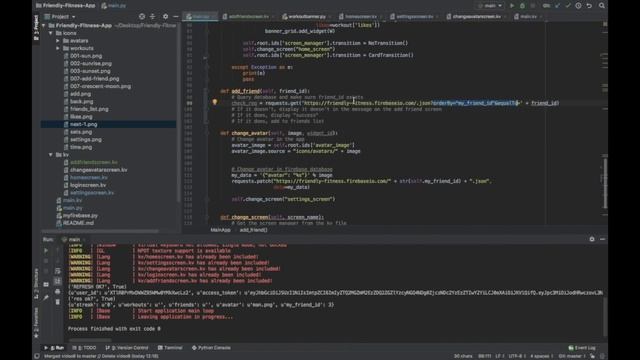Toggle the Project side panel button

click(36, 28)
